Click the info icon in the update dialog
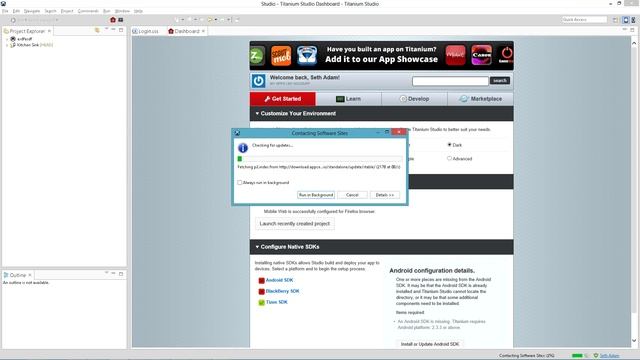The width and height of the screenshot is (640, 360). pos(243,148)
